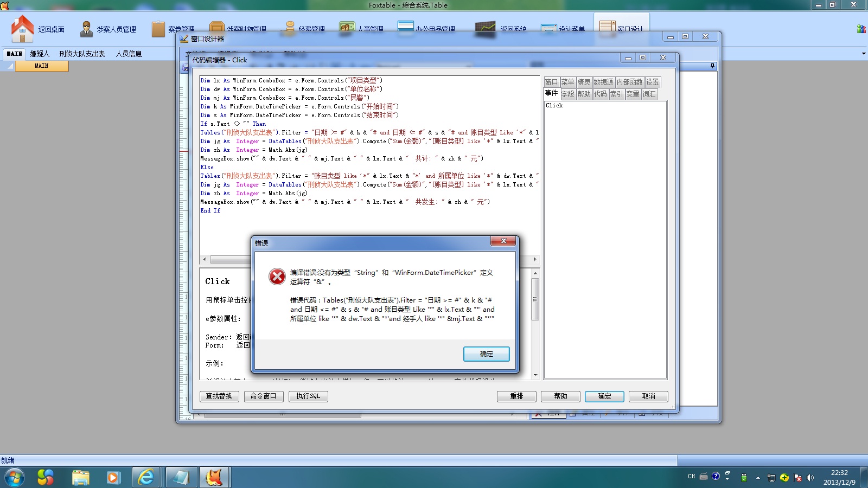
Task: Click the 返回系统 chart icon
Action: [x=485, y=29]
